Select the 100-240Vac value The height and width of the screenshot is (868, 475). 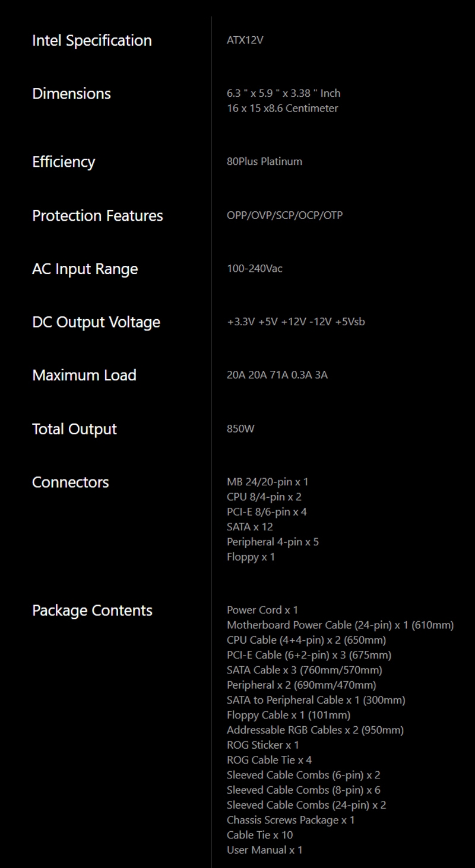255,269
